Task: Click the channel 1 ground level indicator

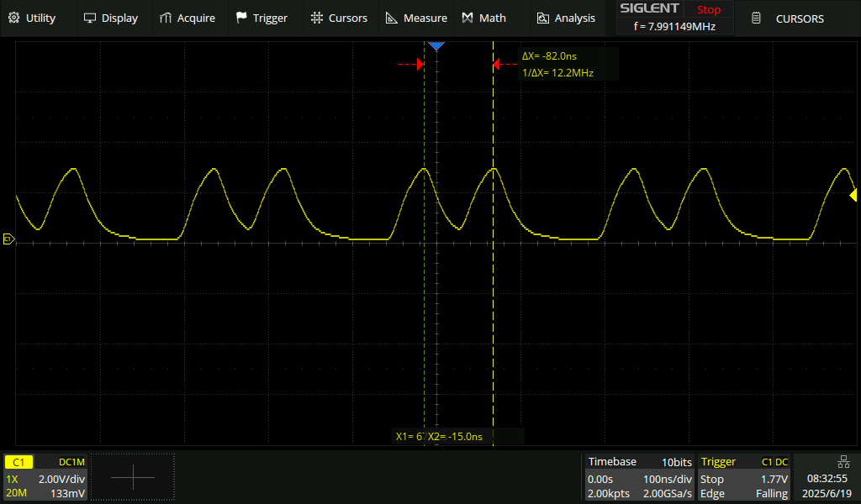Action: tap(8, 239)
